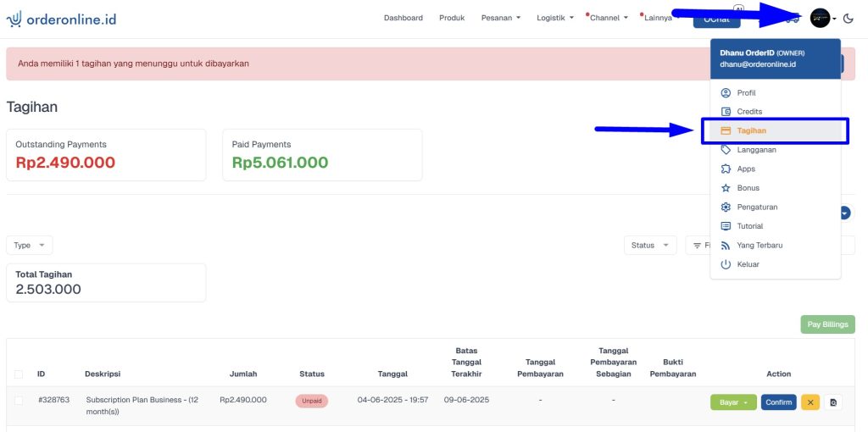Go to the Dashboard nav link
The width and height of the screenshot is (868, 432).
[403, 18]
